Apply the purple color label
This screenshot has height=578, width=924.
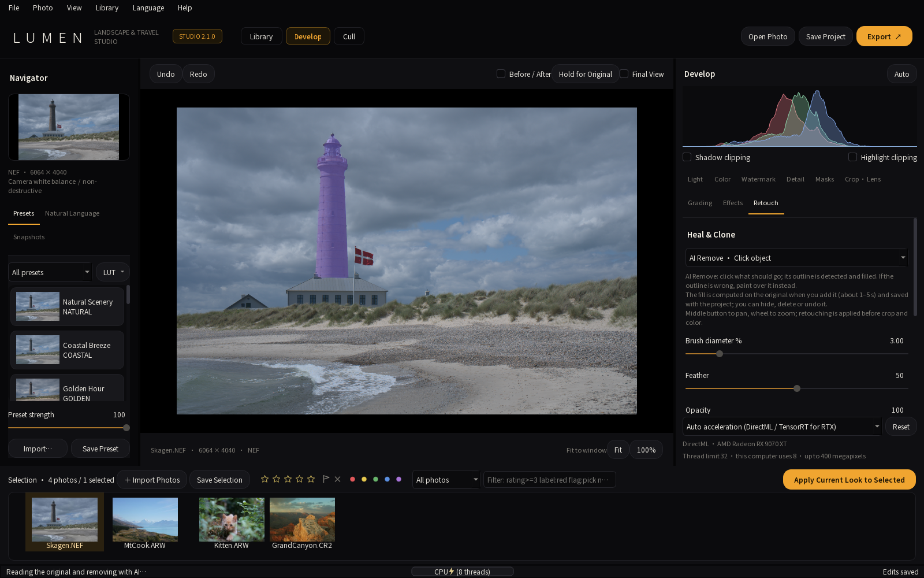398,479
